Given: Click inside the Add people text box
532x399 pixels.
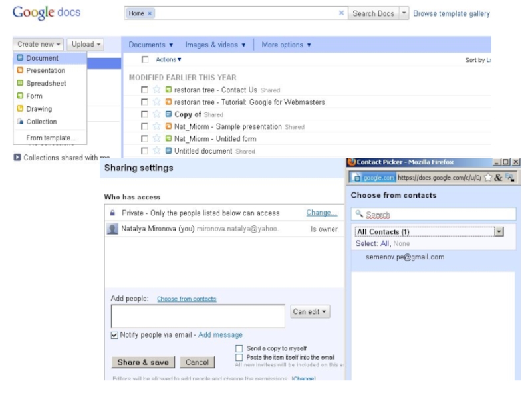Looking at the screenshot, I should (x=198, y=316).
